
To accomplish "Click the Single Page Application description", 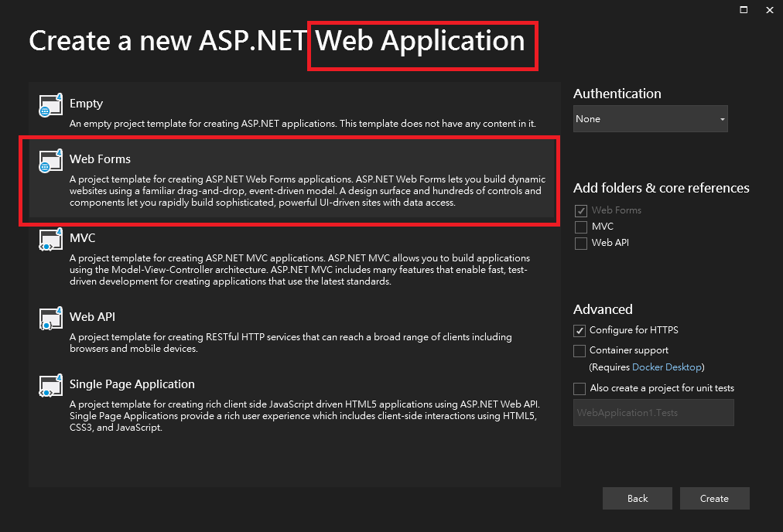I will coord(305,416).
